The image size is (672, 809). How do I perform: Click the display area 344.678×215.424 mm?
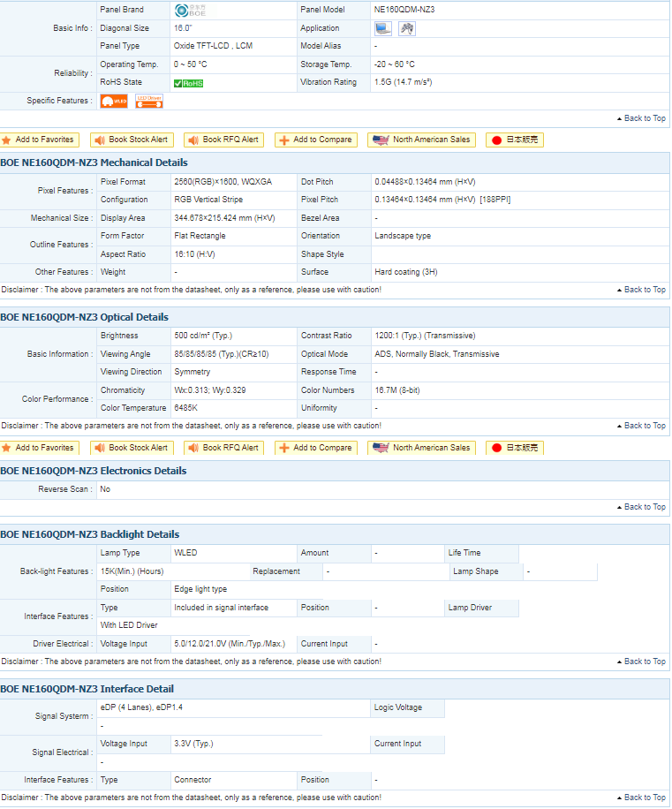tap(225, 218)
